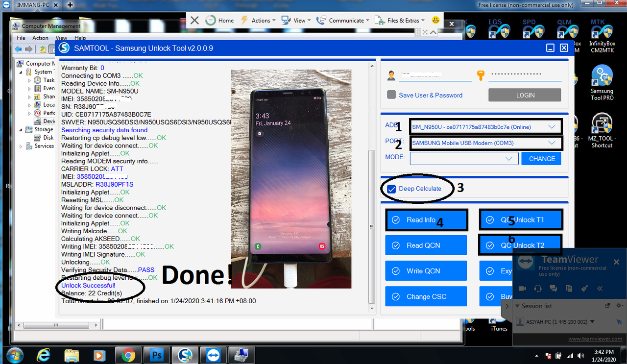Screen dimensions: 627x364
Task: Click the LOGIN button
Action: tap(525, 95)
